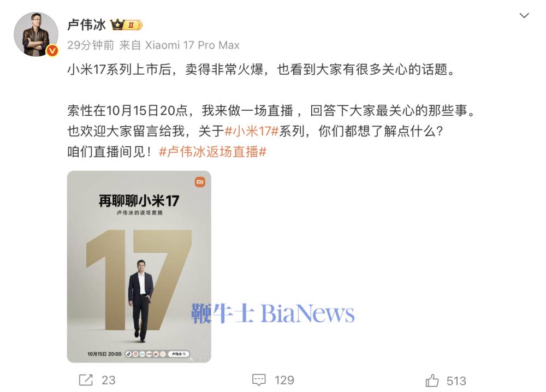
Task: Open username 卢伟冰 profile link
Action: click(86, 25)
